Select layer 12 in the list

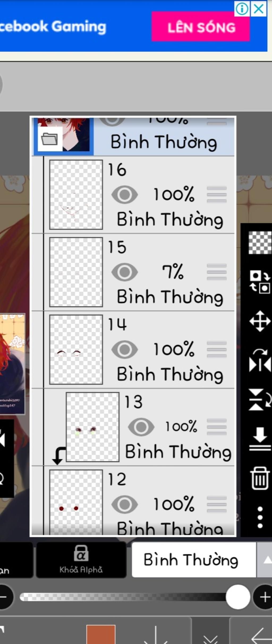pos(133,501)
